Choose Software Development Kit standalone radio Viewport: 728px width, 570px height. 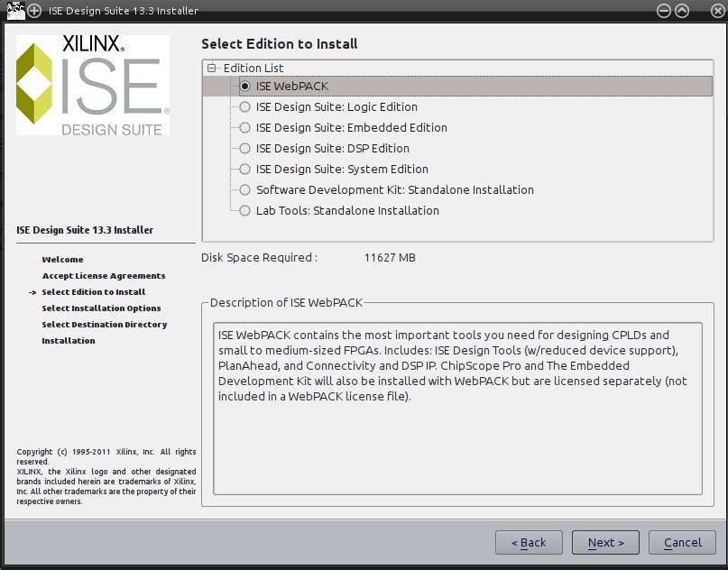point(244,189)
